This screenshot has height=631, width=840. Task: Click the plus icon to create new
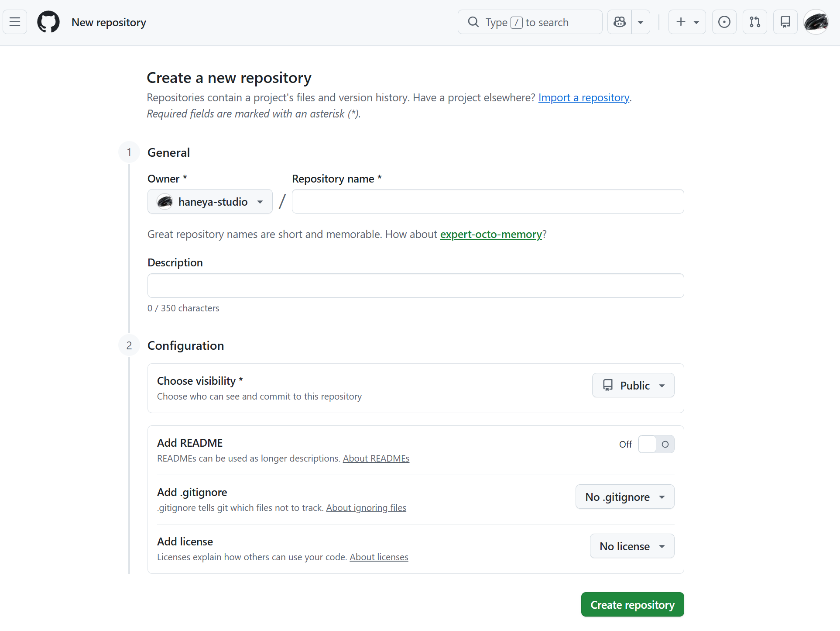(680, 22)
